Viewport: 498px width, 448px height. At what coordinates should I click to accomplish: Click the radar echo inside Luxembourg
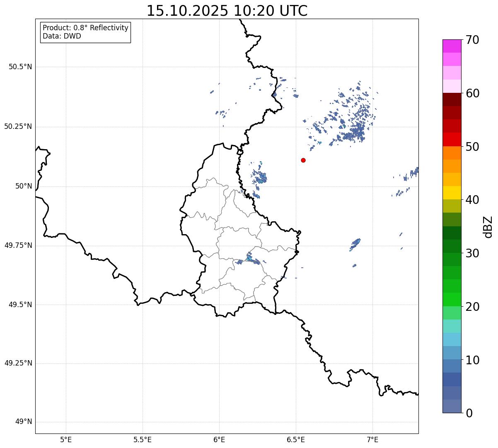tap(250, 259)
